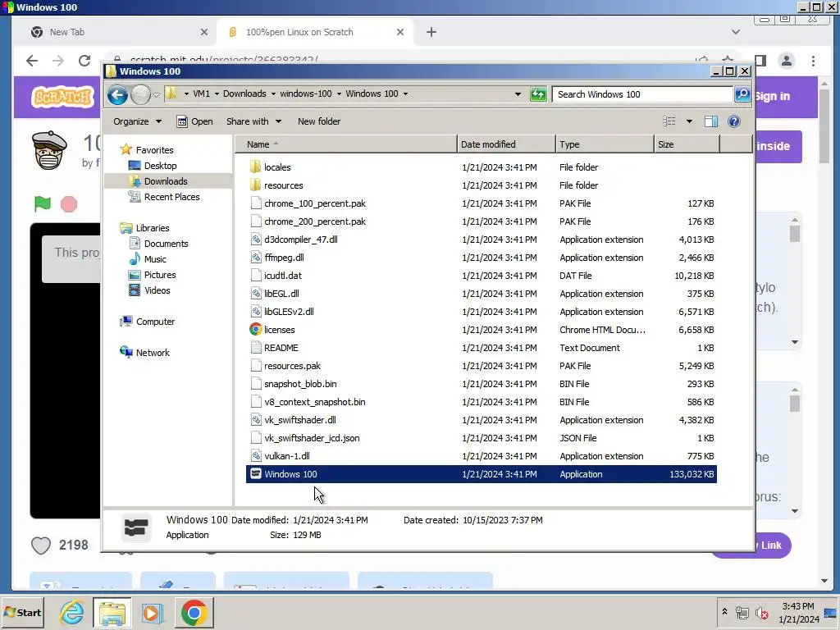Close the New Tab browser tab

point(204,32)
